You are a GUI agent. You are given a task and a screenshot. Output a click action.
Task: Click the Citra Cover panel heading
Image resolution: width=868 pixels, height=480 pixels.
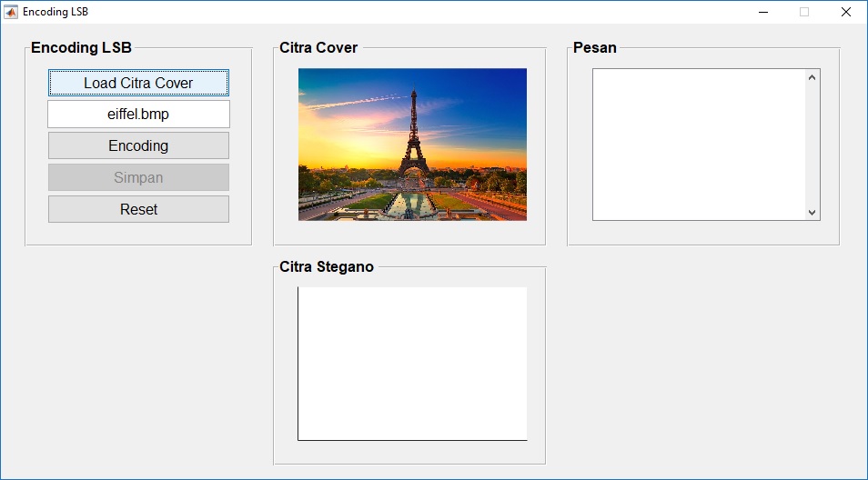coord(318,48)
